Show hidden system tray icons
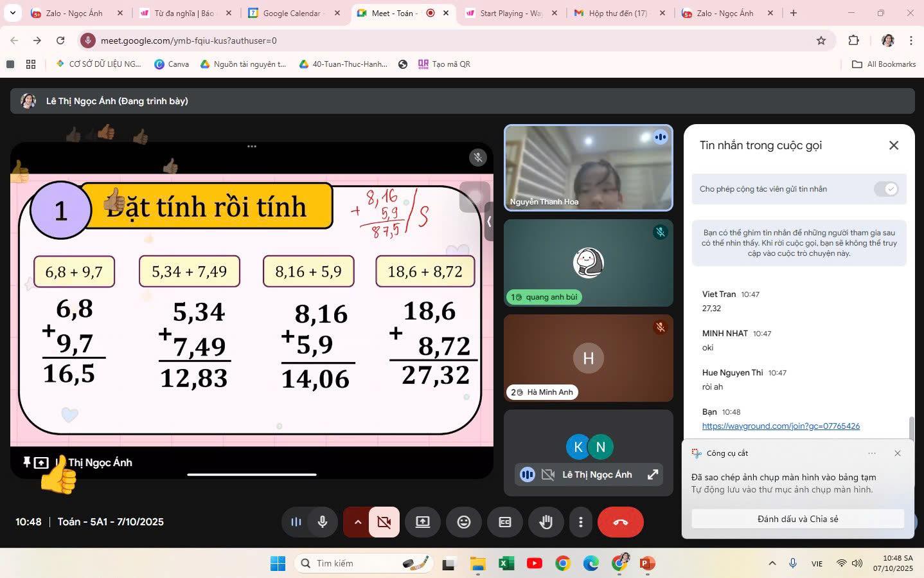 [x=772, y=563]
